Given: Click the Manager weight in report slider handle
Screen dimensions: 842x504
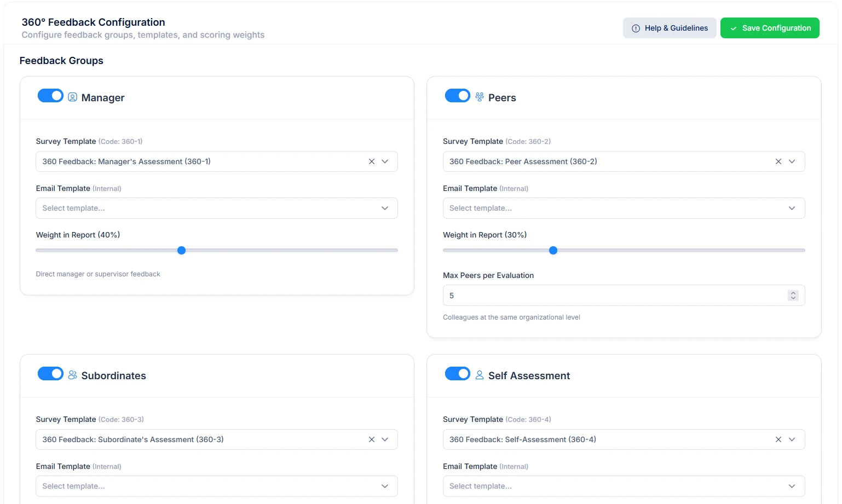Looking at the screenshot, I should coord(182,251).
